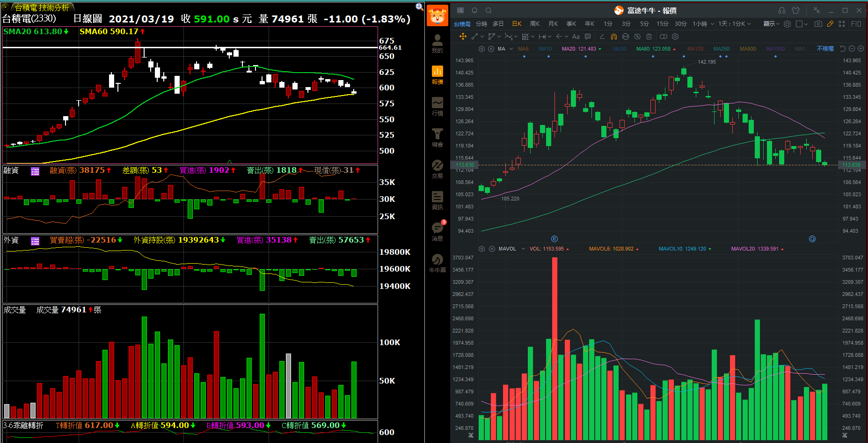The image size is (868, 443).
Task: Expand the 1小時 interval dropdown
Action: pos(712,24)
